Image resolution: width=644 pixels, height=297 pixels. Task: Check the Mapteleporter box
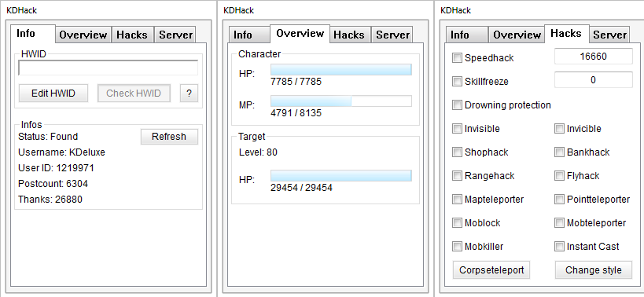click(x=457, y=200)
